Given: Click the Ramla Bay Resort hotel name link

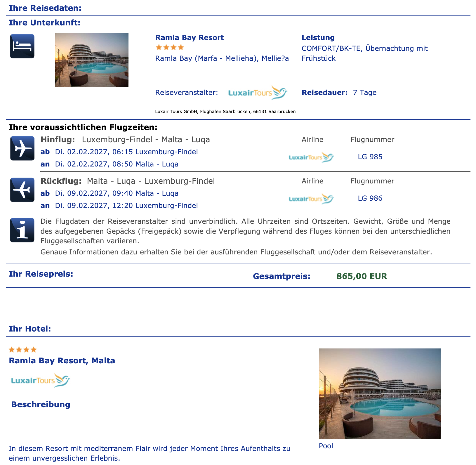Looking at the screenshot, I should (x=189, y=38).
